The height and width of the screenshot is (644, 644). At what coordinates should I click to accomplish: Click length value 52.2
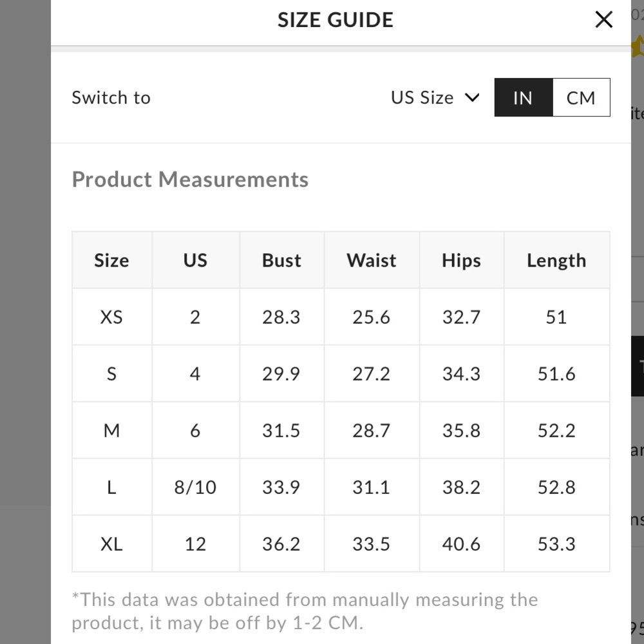557,430
